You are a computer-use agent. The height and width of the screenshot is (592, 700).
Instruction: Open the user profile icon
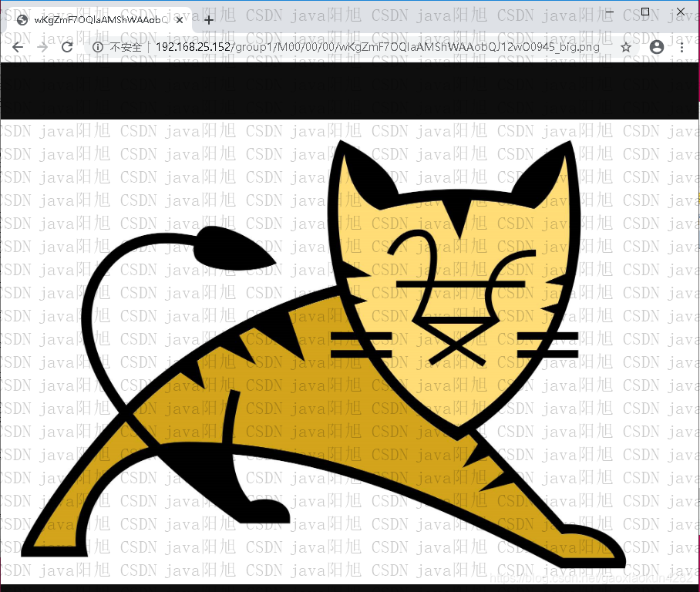(x=657, y=47)
